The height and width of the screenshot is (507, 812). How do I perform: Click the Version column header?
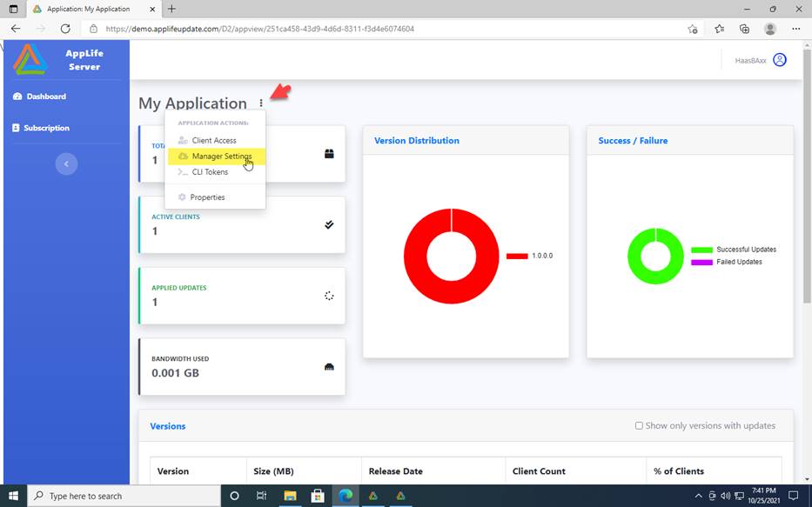tap(173, 471)
